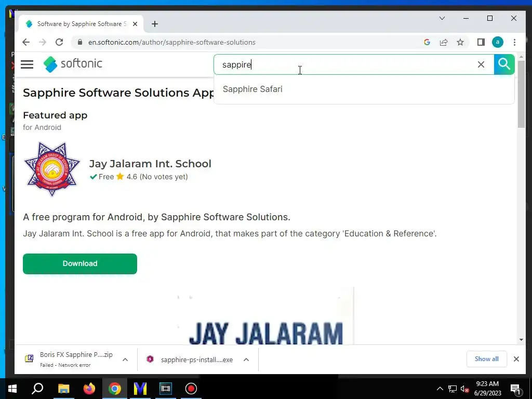Image resolution: width=532 pixels, height=399 pixels.
Task: Clear the search field with X
Action: [481, 64]
